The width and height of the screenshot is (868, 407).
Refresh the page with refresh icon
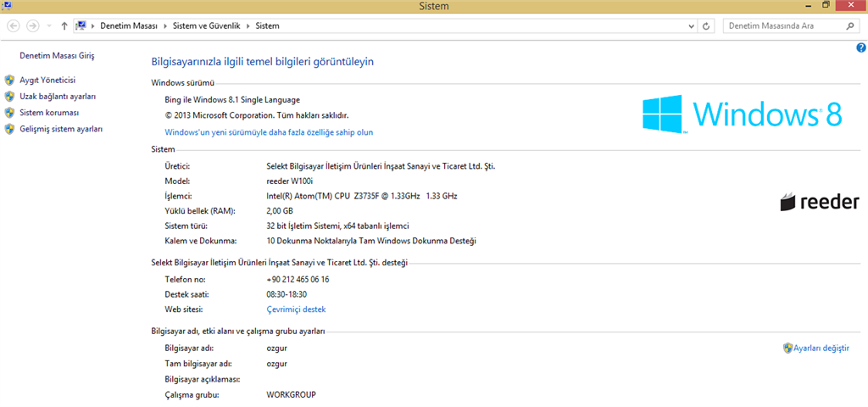point(706,26)
